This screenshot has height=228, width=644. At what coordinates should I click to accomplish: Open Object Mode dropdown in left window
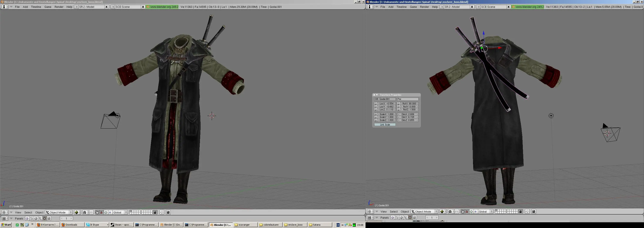point(59,213)
